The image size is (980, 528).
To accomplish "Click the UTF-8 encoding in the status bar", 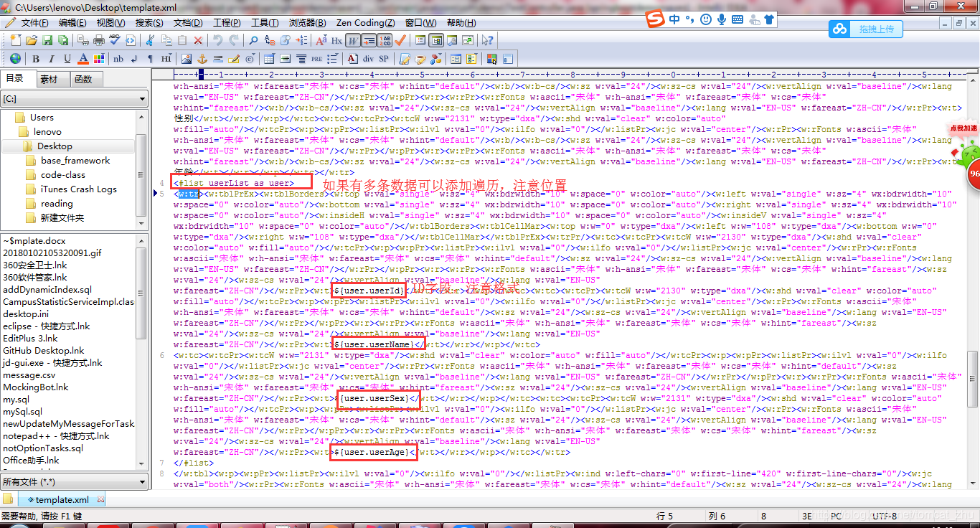I will [885, 517].
